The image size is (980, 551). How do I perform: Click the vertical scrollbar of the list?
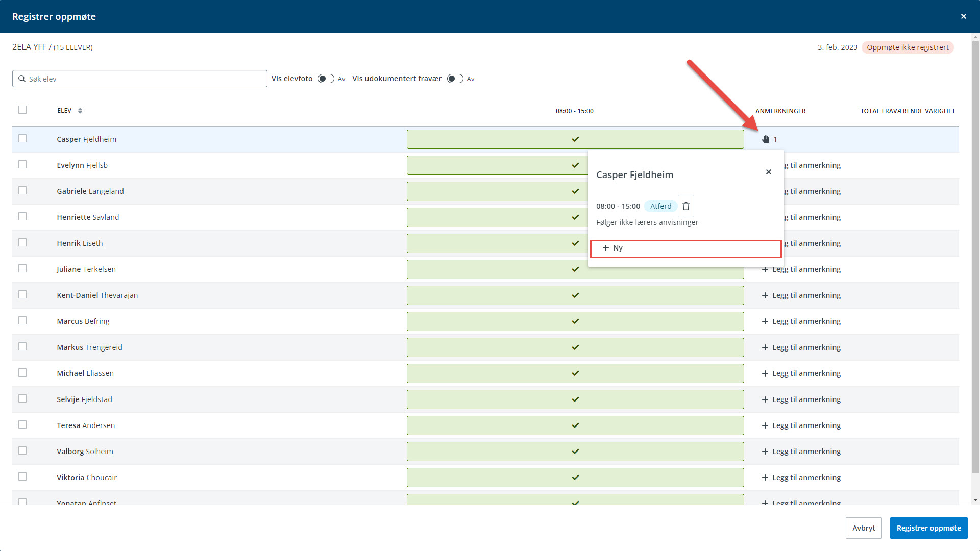click(x=975, y=258)
